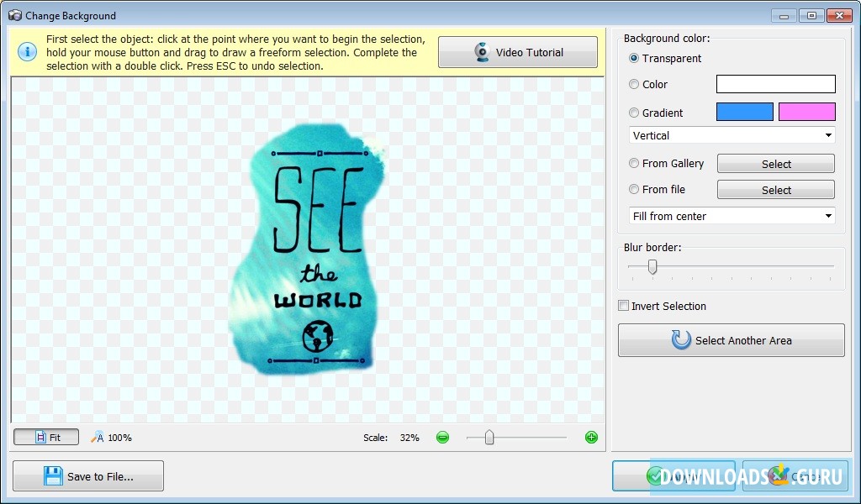Open the Video Tutorial

coord(517,52)
